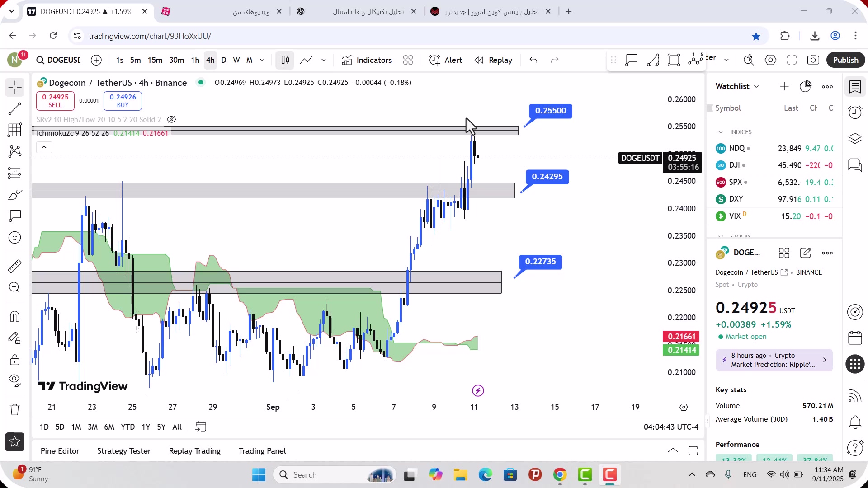Select the crosshair cursor tool
The image size is (868, 488).
click(14, 87)
